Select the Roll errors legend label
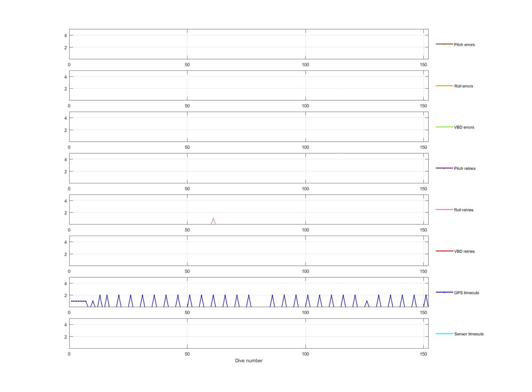The image size is (532, 392). click(463, 86)
